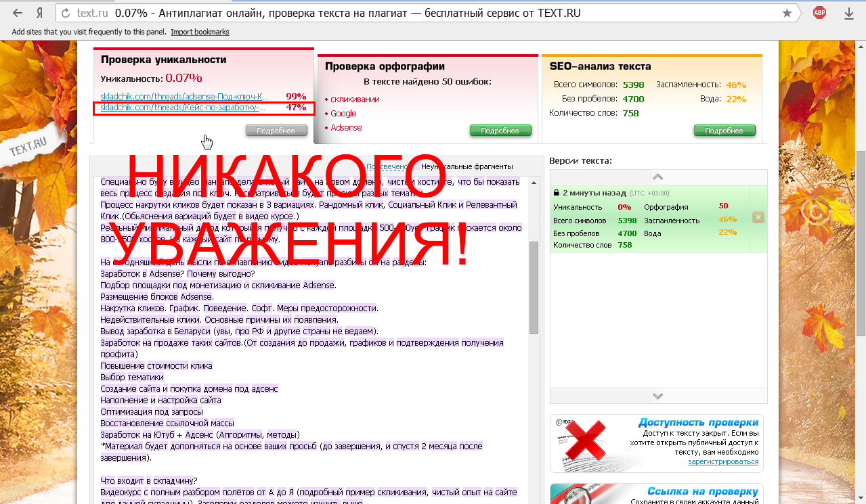The height and width of the screenshot is (504, 866).
Task: Click the Уникальность 0.07% value
Action: click(183, 78)
